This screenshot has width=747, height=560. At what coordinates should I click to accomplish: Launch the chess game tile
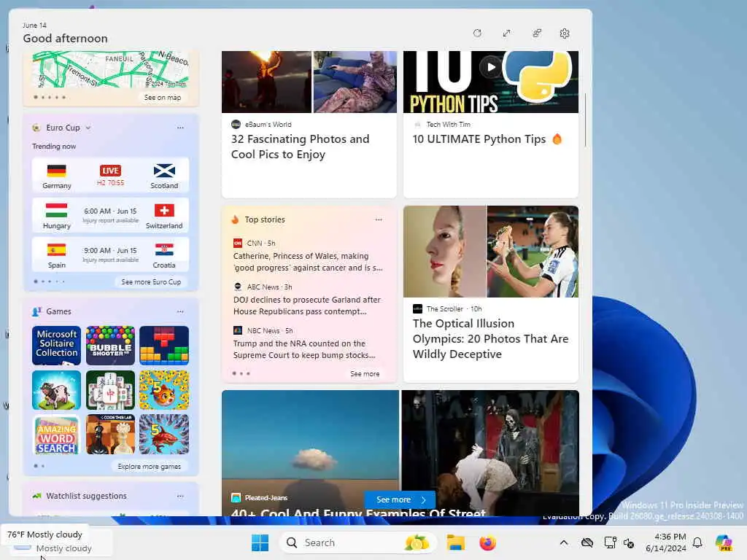[111, 435]
